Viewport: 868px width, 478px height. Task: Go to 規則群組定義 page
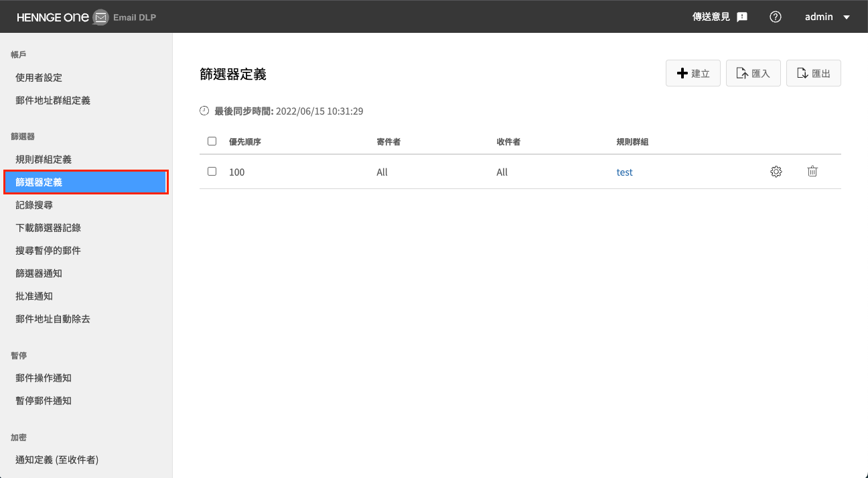pyautogui.click(x=44, y=160)
